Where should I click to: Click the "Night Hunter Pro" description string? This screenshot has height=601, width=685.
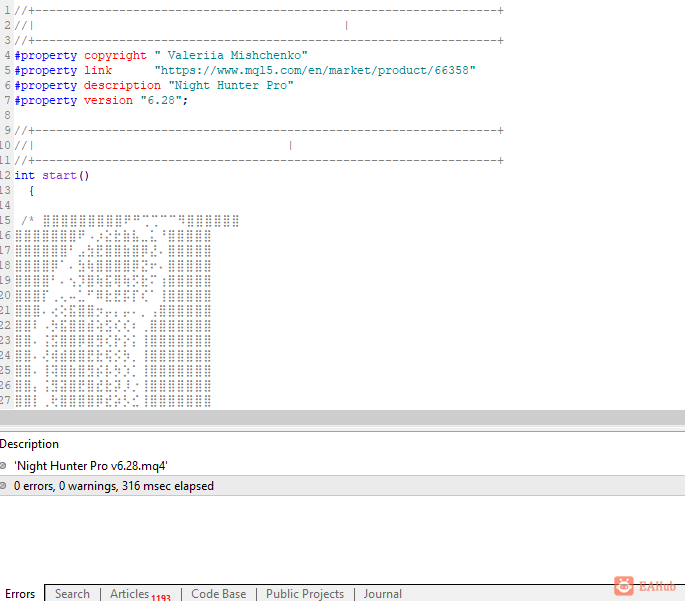[231, 85]
